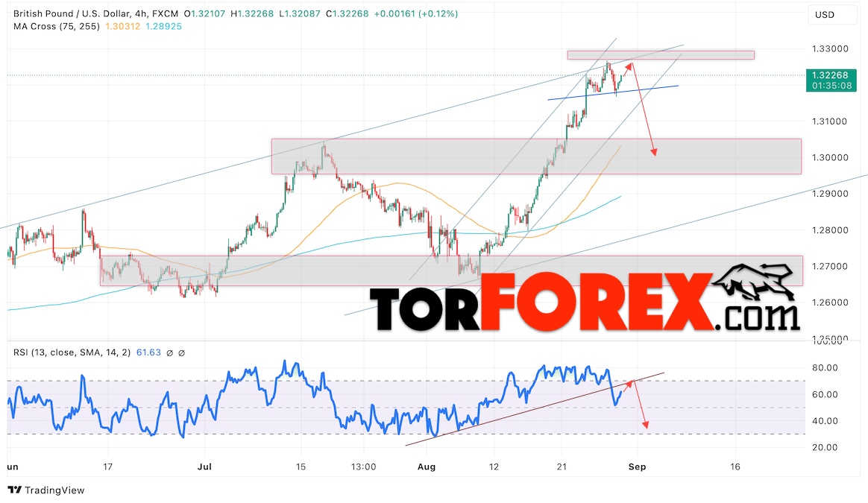
Task: Open the USD currency selector
Action: pos(829,15)
